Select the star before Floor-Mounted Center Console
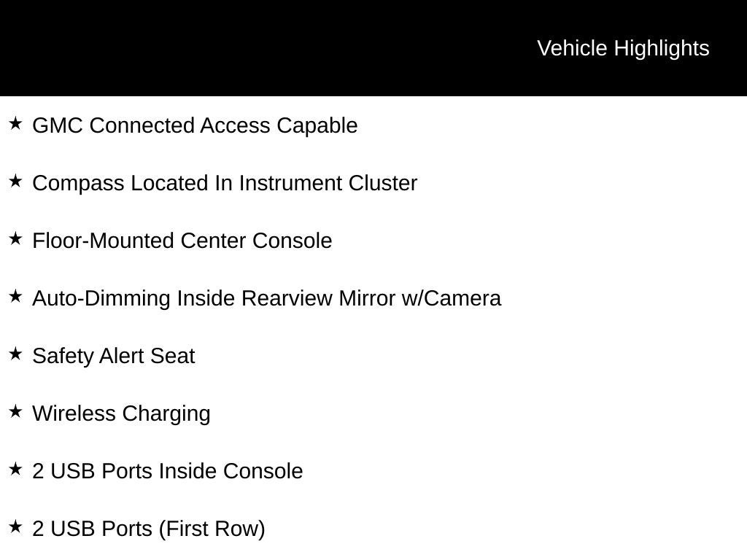The width and height of the screenshot is (747, 560). click(15, 238)
